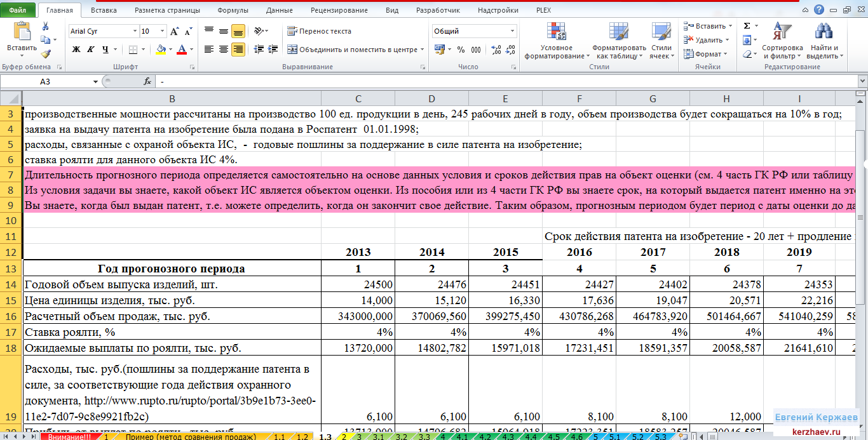Viewport: 868px width, 440px height.
Task: Toggle align text right
Action: (238, 50)
